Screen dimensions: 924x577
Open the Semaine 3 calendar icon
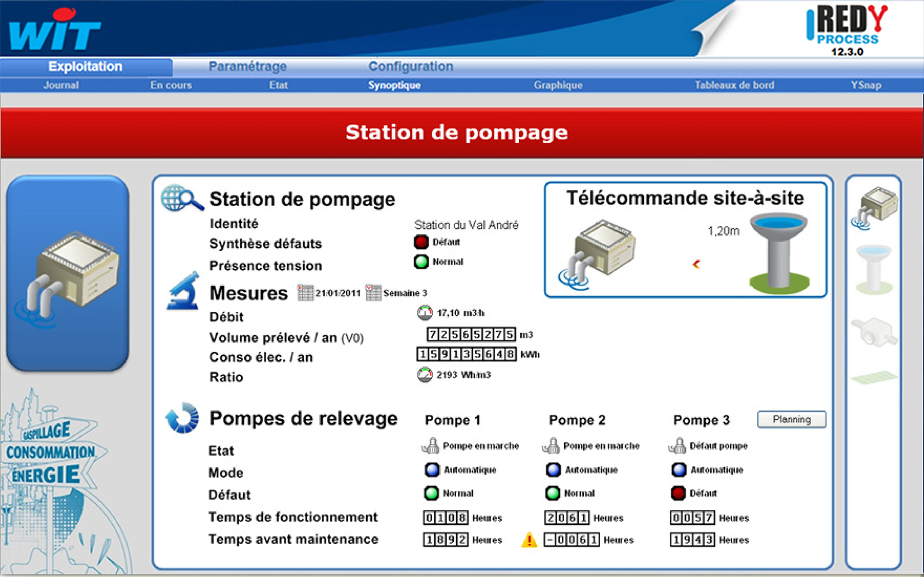point(373,293)
